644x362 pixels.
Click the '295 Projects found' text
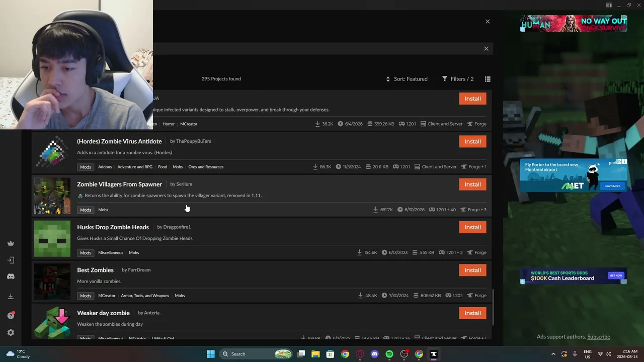tap(221, 79)
